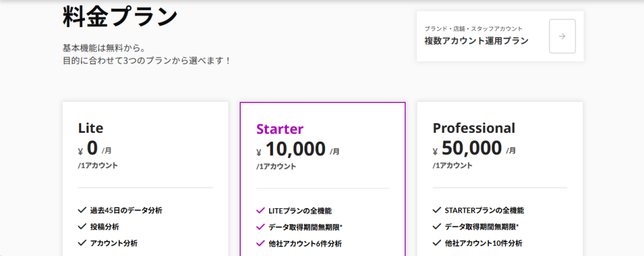The image size is (644, 256).
Task: Click the checkmark beside Professional データ取得期間無期限
Action: (x=437, y=226)
